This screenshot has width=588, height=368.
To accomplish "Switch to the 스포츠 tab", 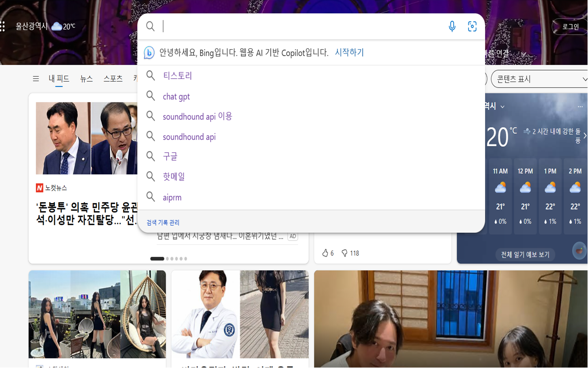I will (113, 79).
